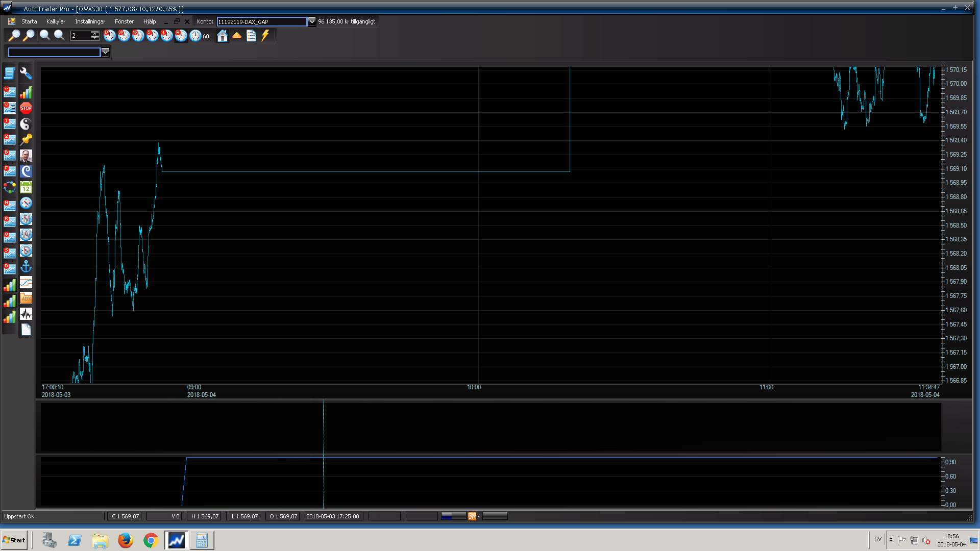Click the blue anchor icon
980x551 pixels.
26,267
